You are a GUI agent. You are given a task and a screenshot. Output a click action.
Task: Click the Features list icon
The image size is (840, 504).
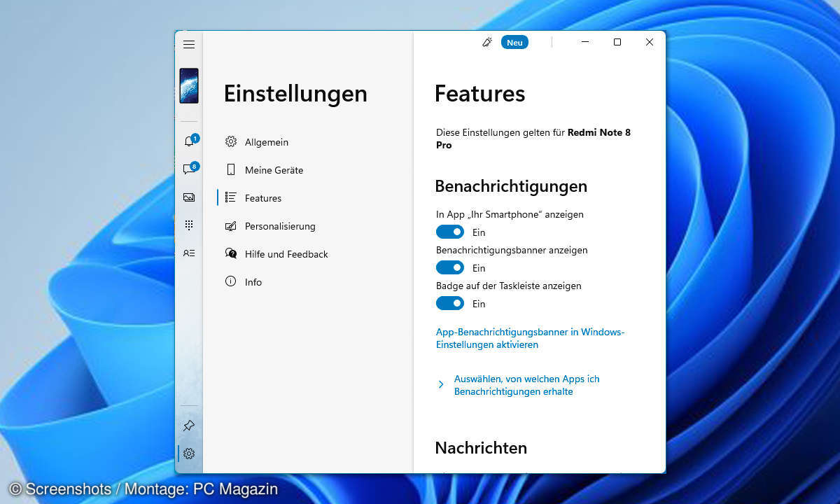coord(230,197)
